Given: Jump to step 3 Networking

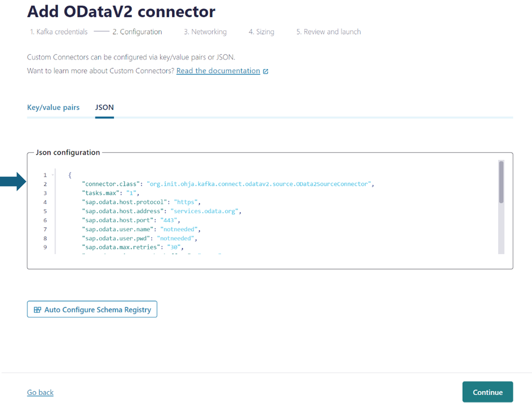Looking at the screenshot, I should (x=205, y=32).
